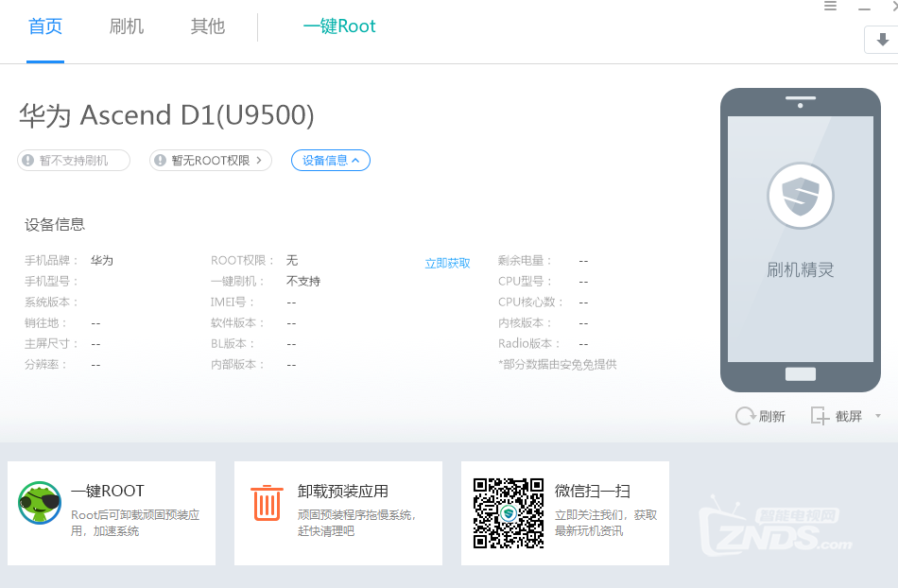Click the 软件版本 label
898x588 pixels.
pos(237,323)
